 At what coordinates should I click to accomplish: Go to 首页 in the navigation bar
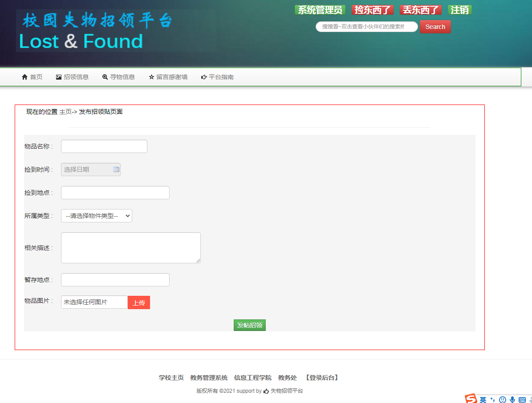click(x=32, y=77)
